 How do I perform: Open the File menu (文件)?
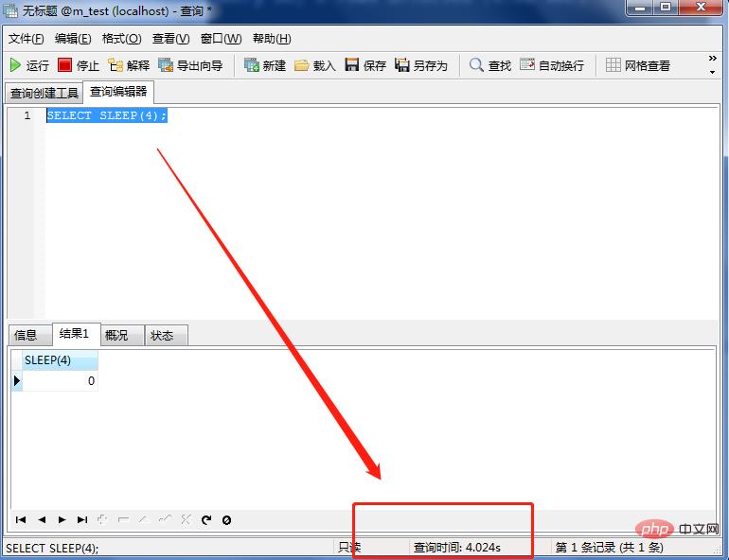click(27, 39)
